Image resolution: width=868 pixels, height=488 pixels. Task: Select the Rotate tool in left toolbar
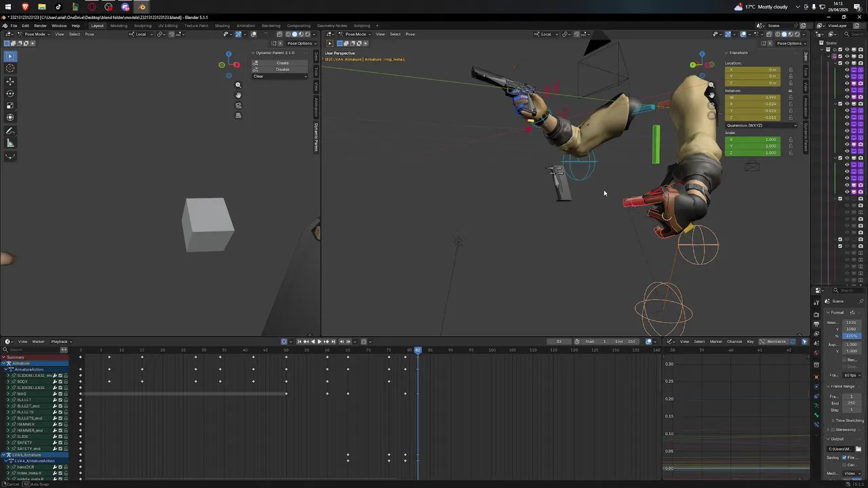pos(10,94)
